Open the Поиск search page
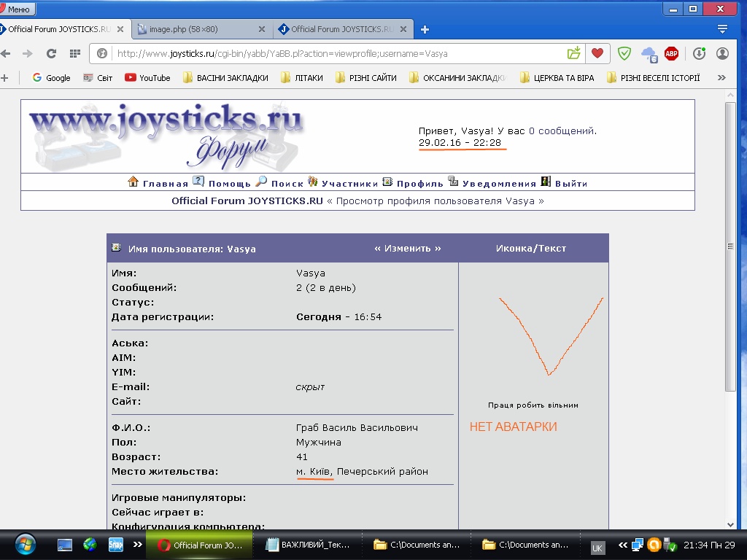The width and height of the screenshot is (747, 560). pos(279,183)
